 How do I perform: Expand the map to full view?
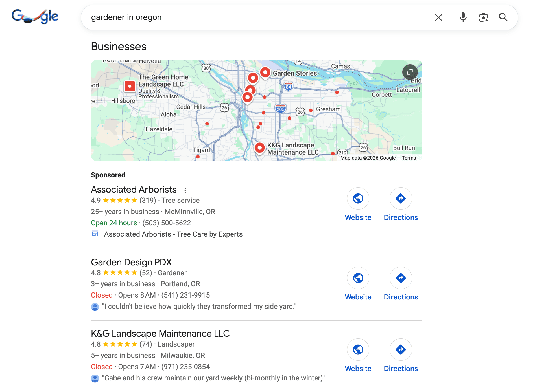[x=410, y=72]
